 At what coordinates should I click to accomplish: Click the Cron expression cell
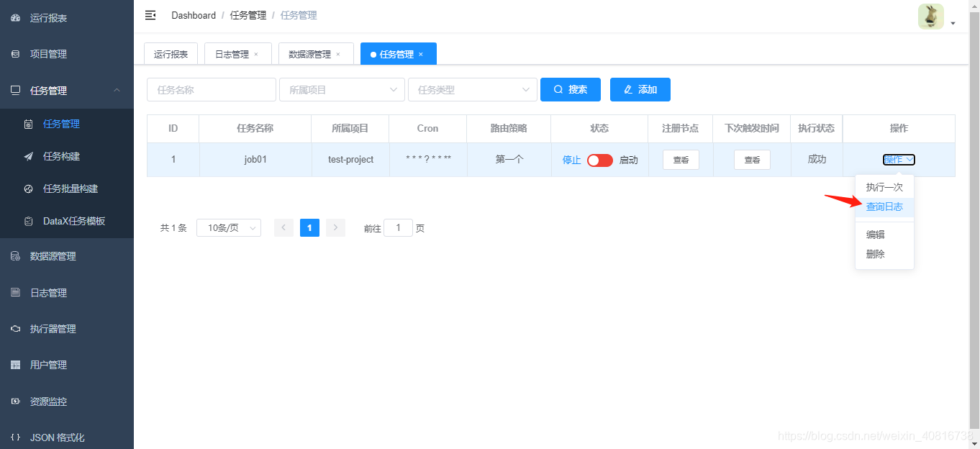[428, 160]
